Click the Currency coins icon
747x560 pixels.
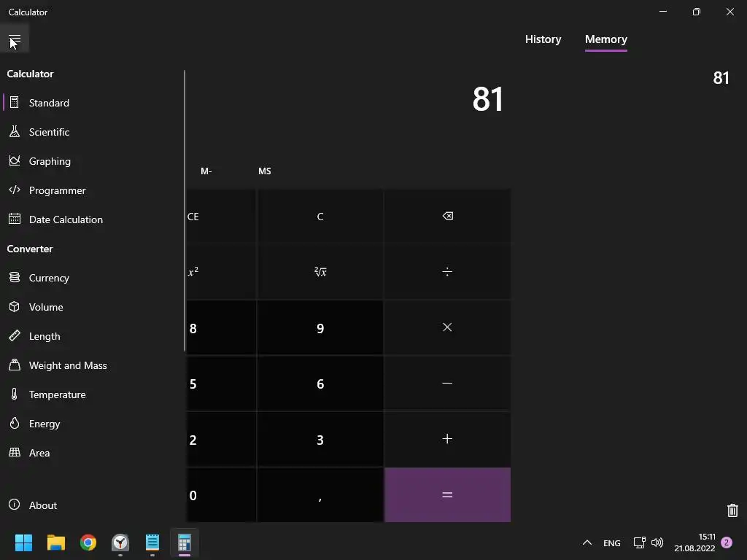(15, 277)
